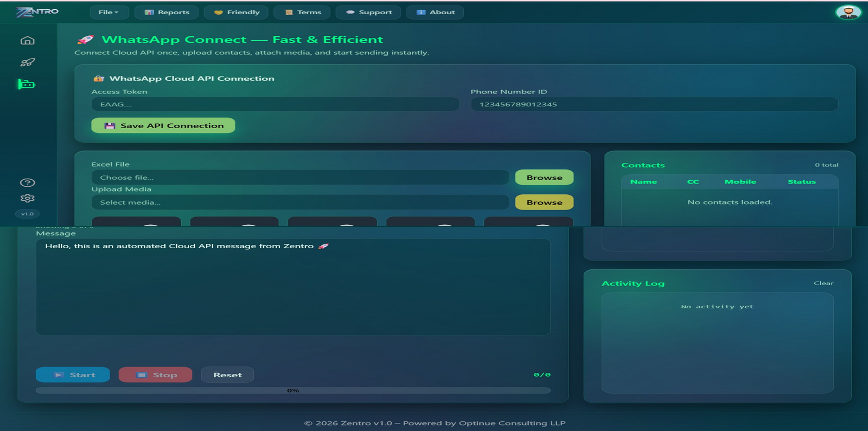Select the bot sidebar icon
The width and height of the screenshot is (868, 431).
point(27,84)
